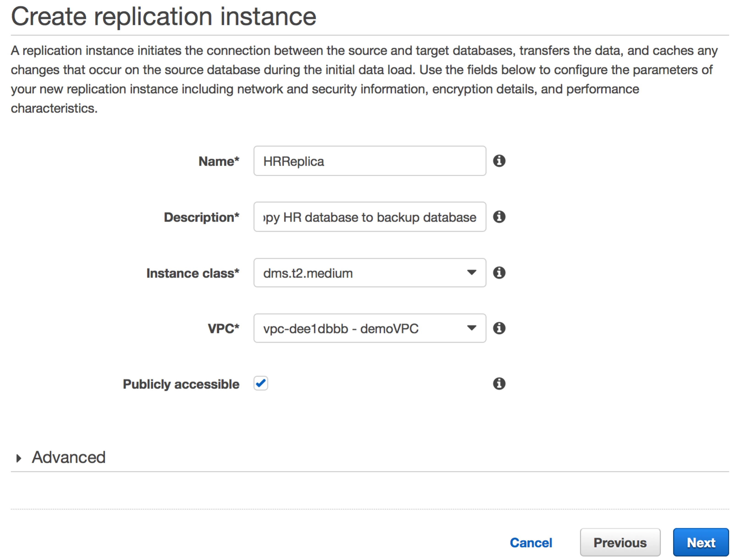Viewport: 740px width, 560px height.
Task: Click the Instance class* field label
Action: tap(193, 273)
